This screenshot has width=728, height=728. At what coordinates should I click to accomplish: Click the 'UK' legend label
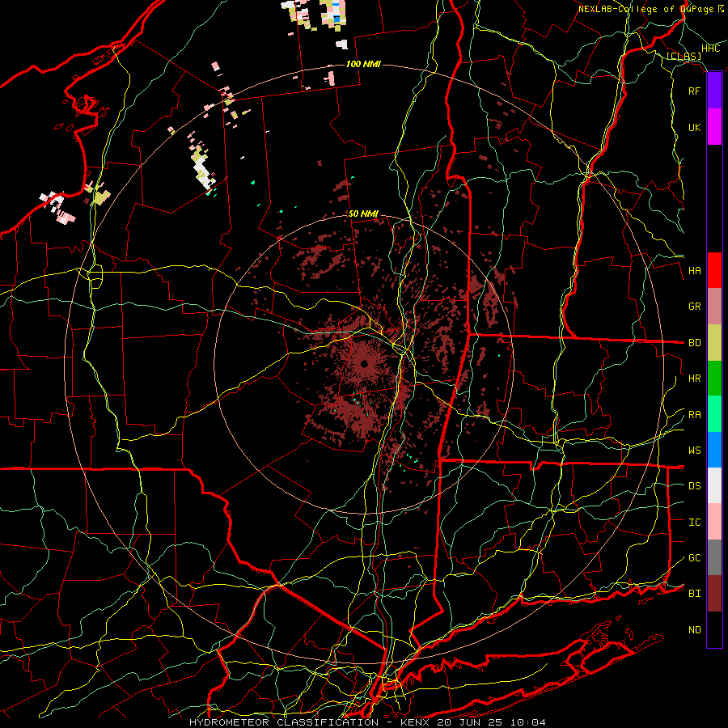[694, 127]
